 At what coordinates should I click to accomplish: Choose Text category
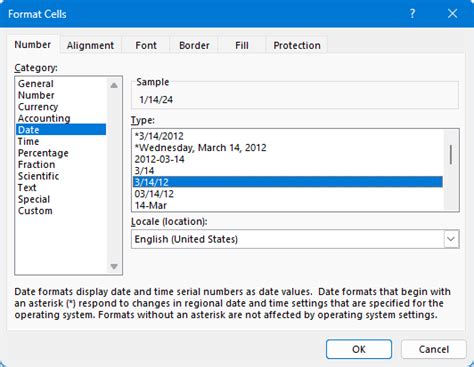click(x=61, y=188)
